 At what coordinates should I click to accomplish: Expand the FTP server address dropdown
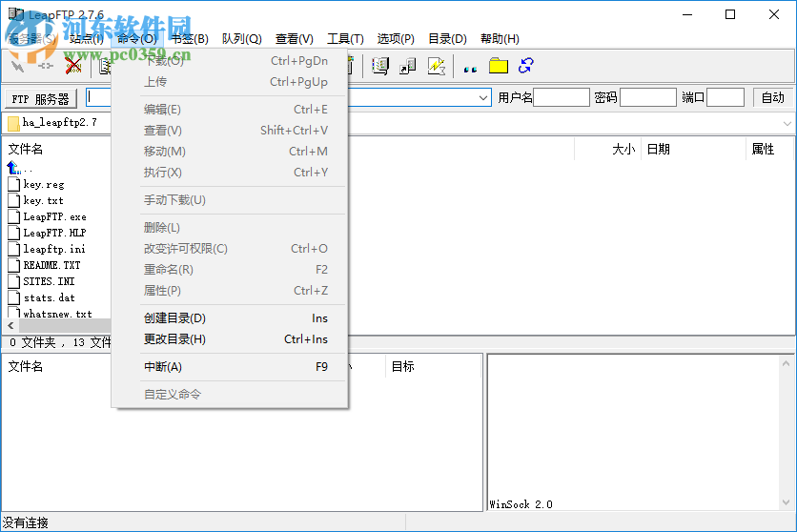click(x=483, y=97)
